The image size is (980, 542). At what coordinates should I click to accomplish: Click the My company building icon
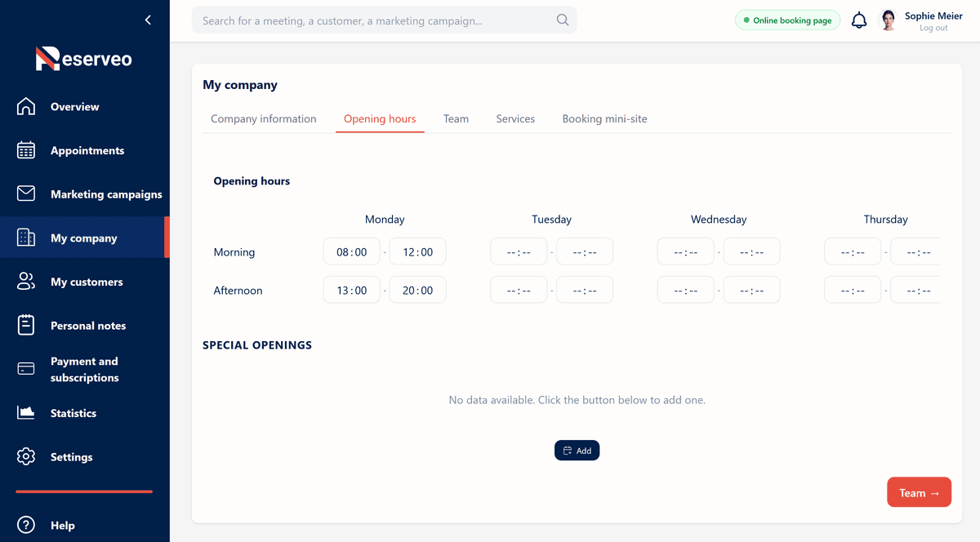26,238
